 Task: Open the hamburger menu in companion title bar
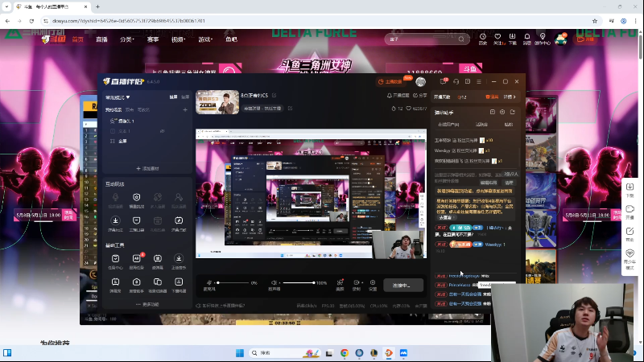(x=479, y=82)
